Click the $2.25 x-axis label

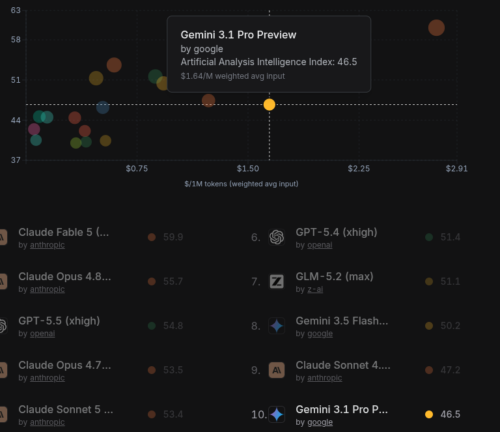point(359,169)
